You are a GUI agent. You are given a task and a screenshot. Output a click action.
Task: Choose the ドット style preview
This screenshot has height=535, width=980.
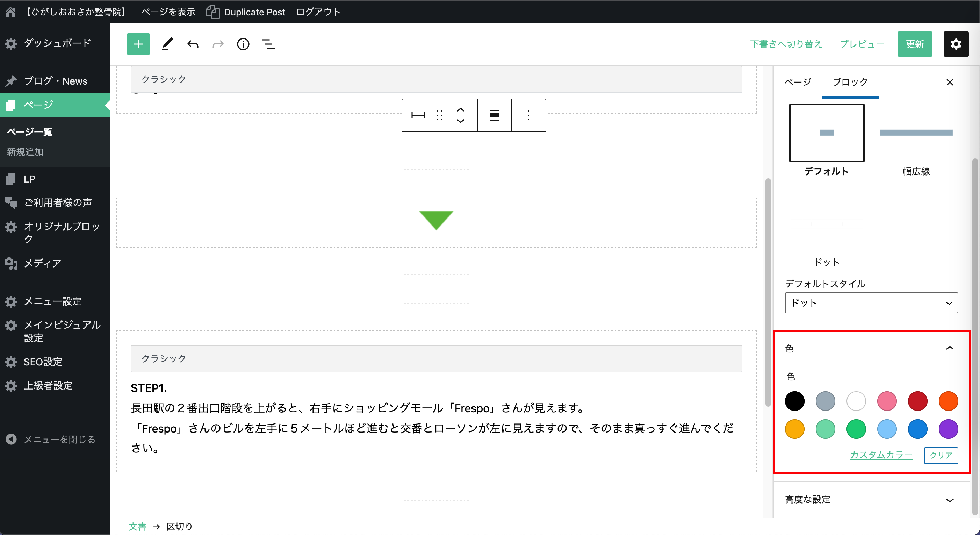pos(826,224)
